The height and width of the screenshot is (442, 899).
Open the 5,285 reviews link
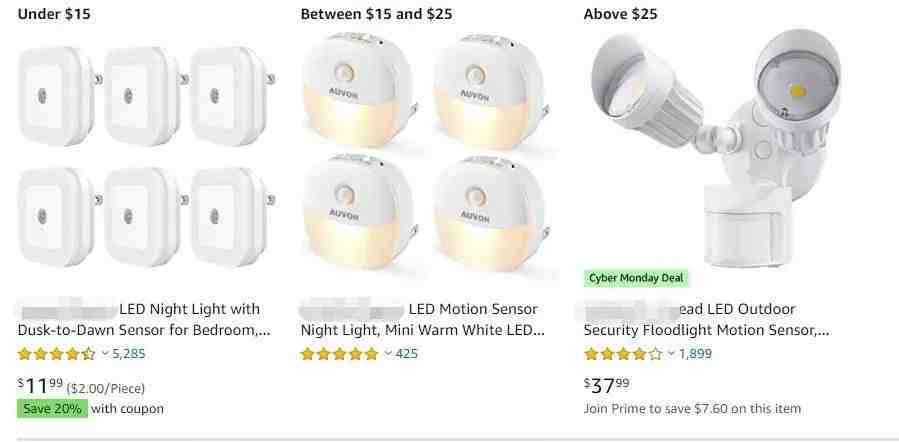point(128,354)
